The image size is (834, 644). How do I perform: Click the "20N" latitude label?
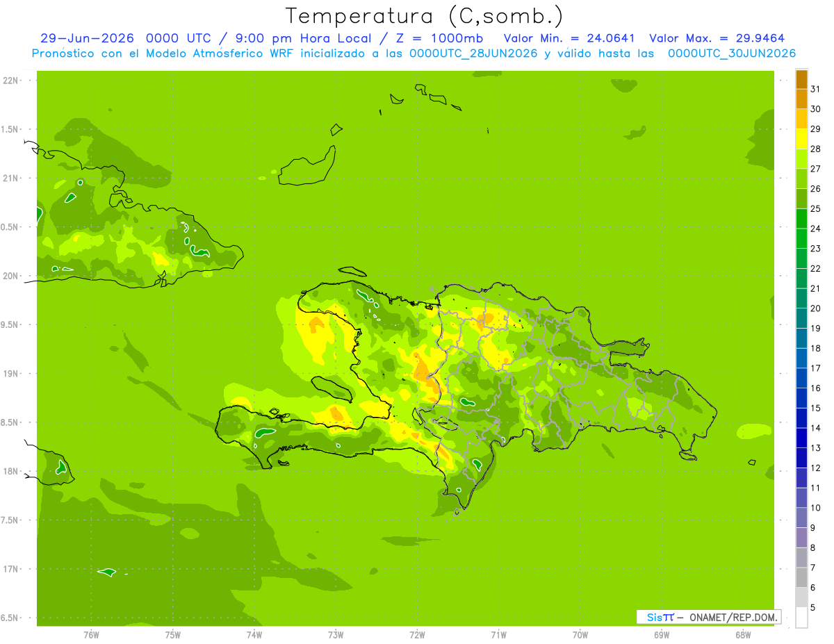pyautogui.click(x=11, y=276)
